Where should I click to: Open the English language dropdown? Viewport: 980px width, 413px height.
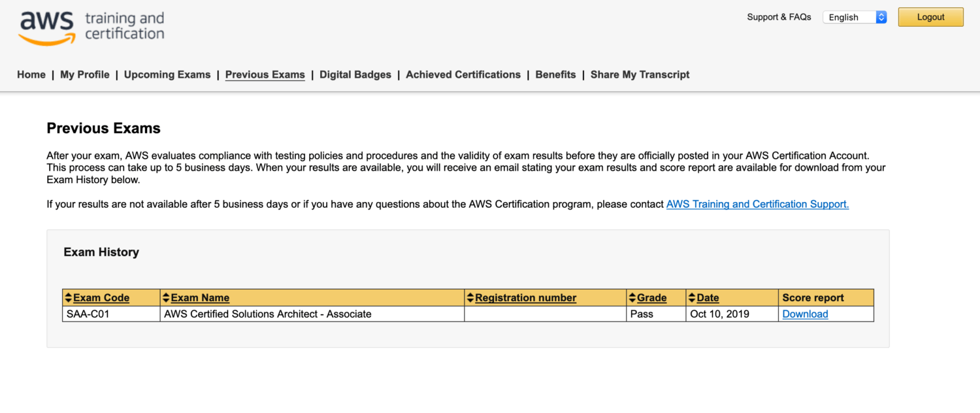[855, 18]
